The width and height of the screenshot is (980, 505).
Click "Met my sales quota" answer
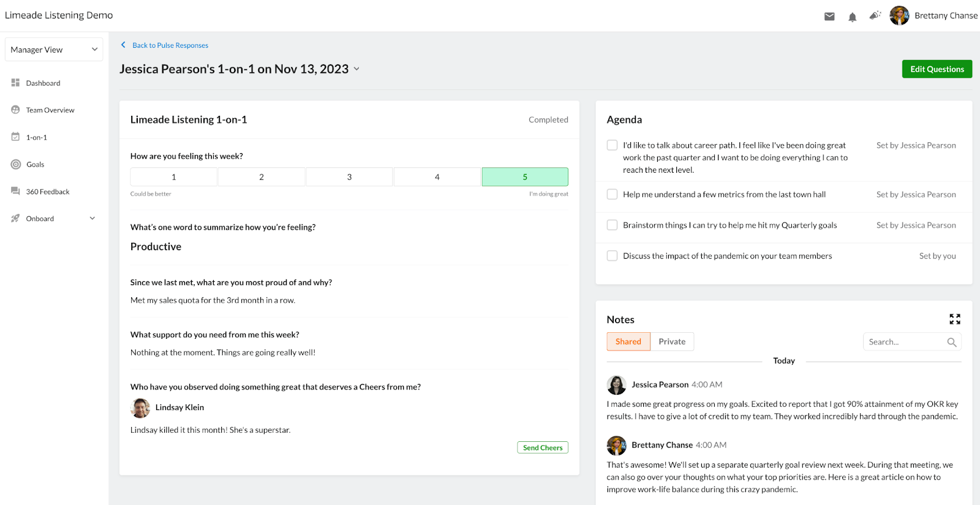tap(213, 300)
